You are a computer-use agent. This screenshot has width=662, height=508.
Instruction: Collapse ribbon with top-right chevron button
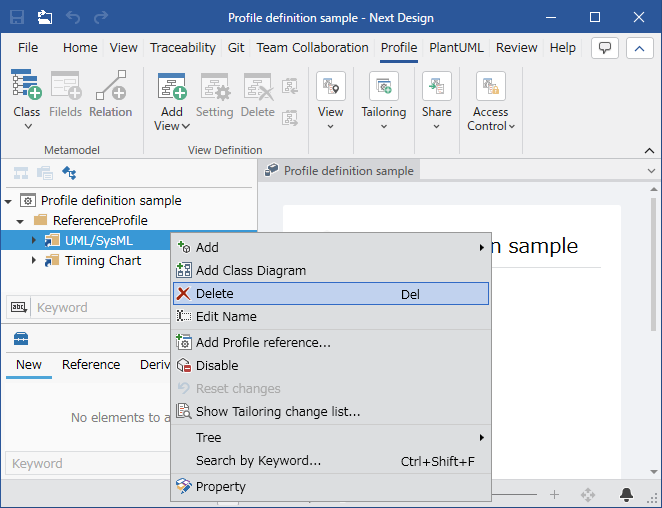pos(640,48)
